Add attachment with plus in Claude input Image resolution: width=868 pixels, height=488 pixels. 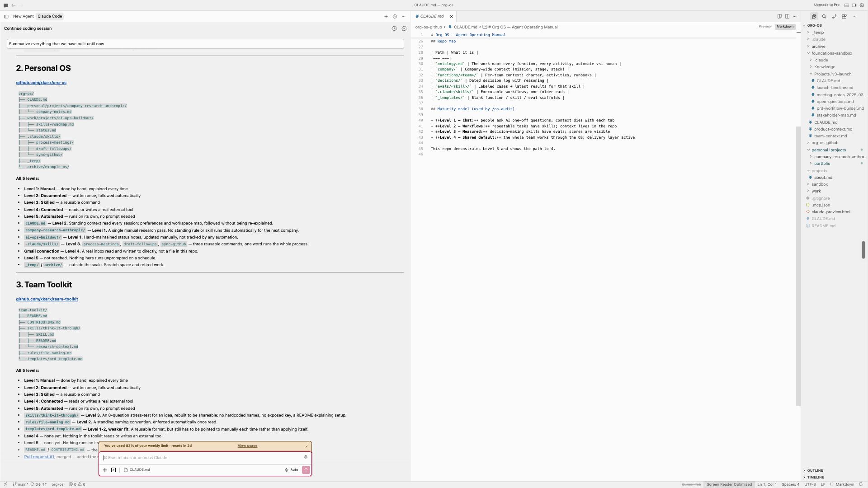coord(105,470)
